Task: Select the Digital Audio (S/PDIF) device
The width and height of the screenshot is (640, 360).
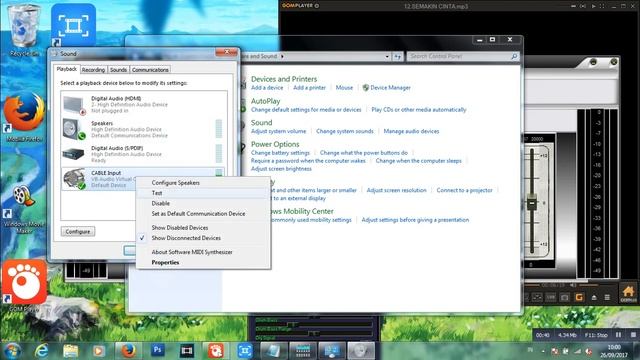Action: click(x=144, y=154)
